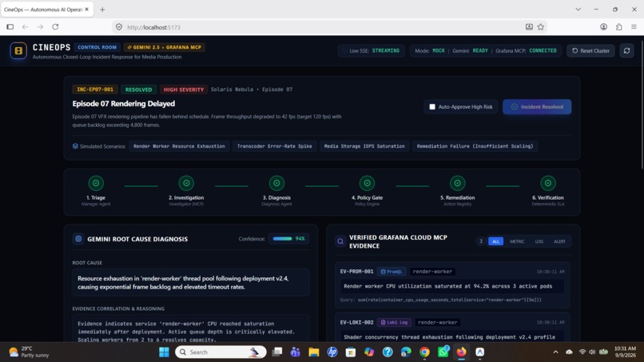Click the CONTROL ROOM header badge
This screenshot has width=644, height=362.
[97, 47]
